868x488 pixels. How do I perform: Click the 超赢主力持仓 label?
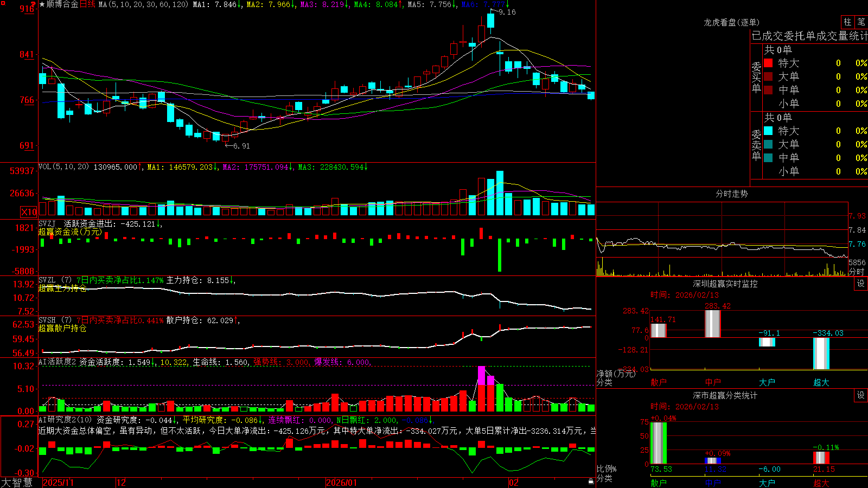[x=62, y=288]
